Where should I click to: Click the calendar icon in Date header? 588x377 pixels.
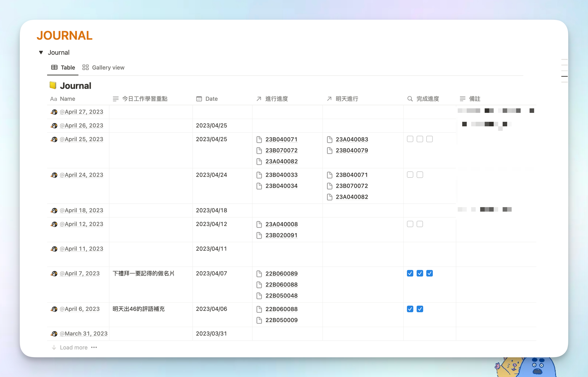point(199,99)
